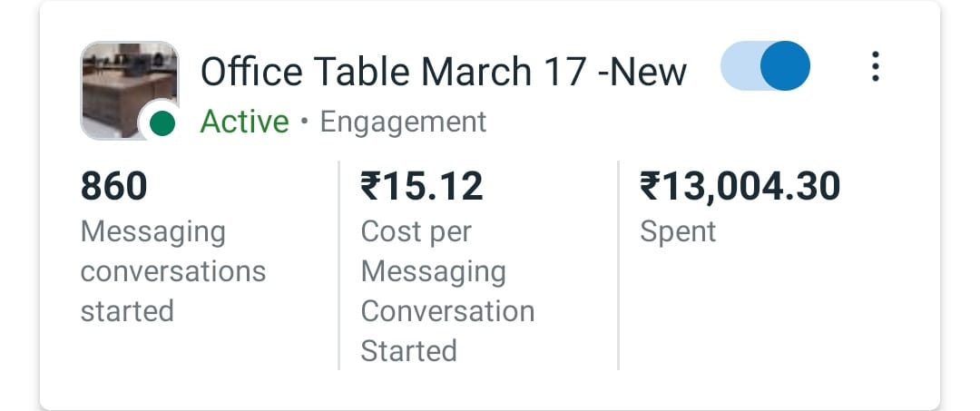This screenshot has width=980, height=411.
Task: Select the Spent label
Action: coord(678,231)
